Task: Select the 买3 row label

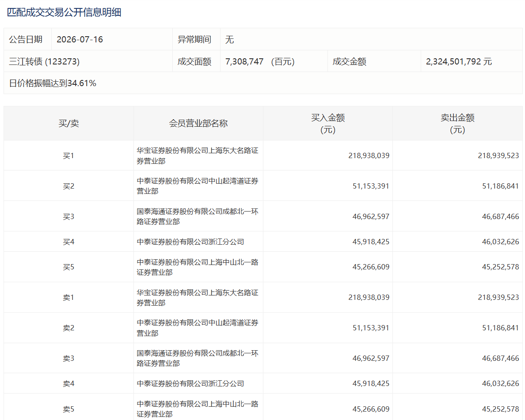Action: tap(68, 216)
